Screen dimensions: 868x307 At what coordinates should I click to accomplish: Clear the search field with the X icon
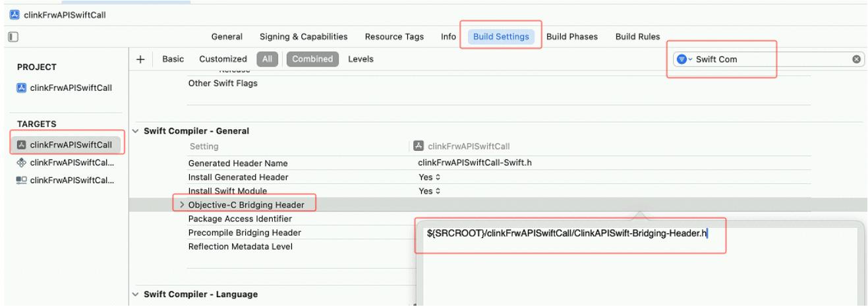857,59
